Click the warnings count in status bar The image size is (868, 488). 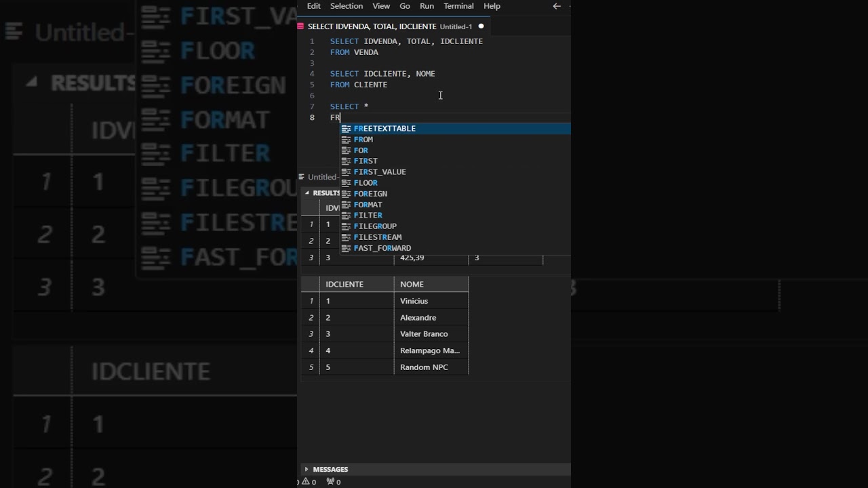[309, 482]
